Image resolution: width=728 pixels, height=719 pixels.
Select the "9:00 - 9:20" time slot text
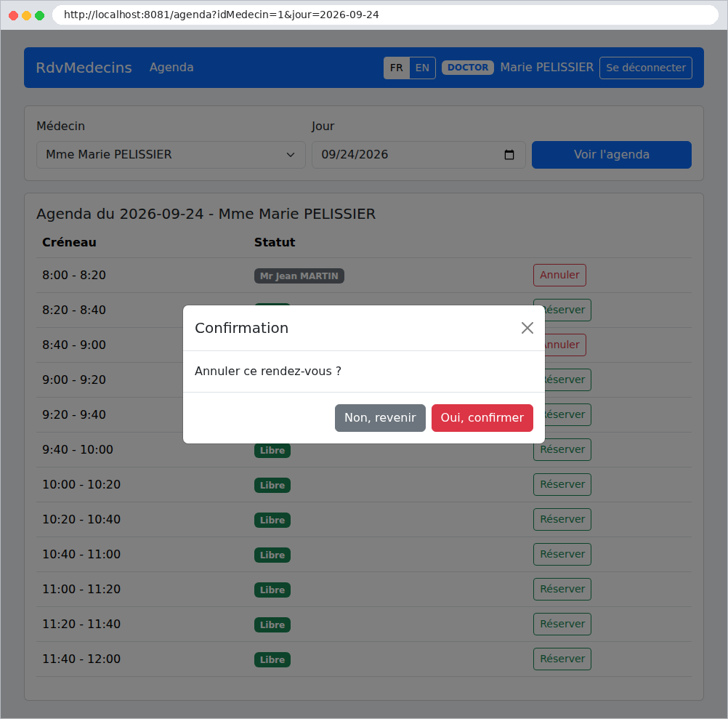74,379
